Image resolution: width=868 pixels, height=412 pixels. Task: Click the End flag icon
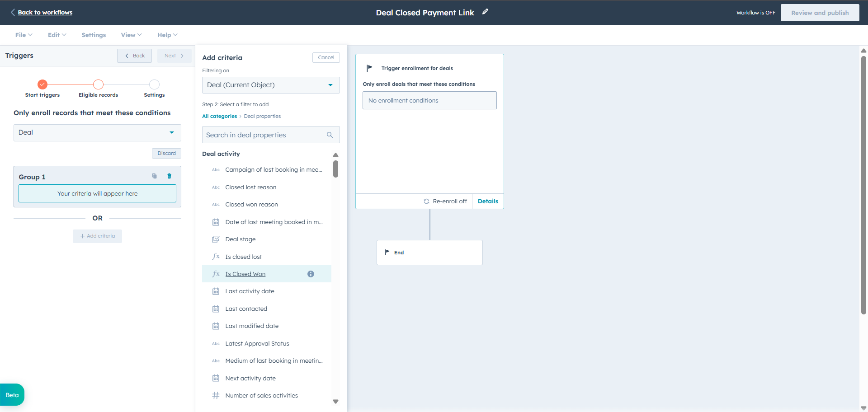click(x=387, y=252)
